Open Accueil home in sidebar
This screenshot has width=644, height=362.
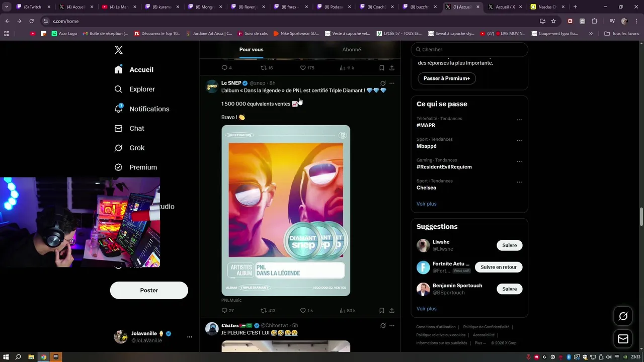(134, 70)
